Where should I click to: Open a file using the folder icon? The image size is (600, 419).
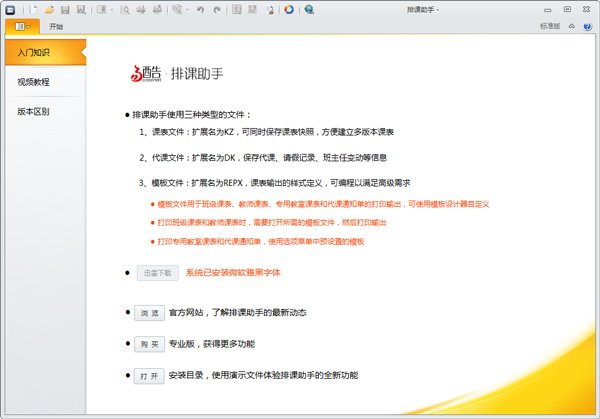point(49,10)
